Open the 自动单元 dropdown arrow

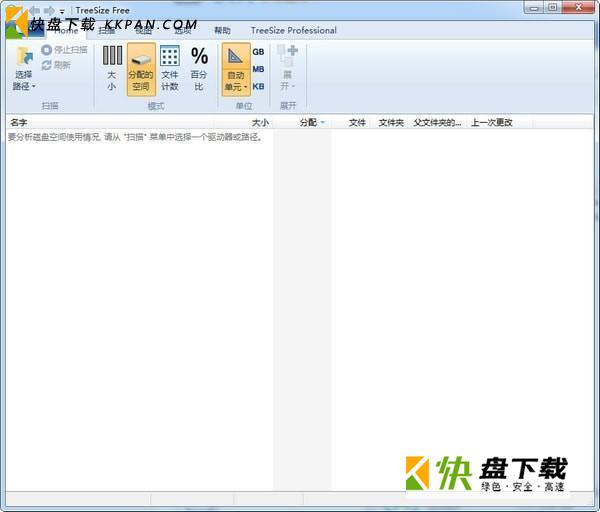click(245, 87)
